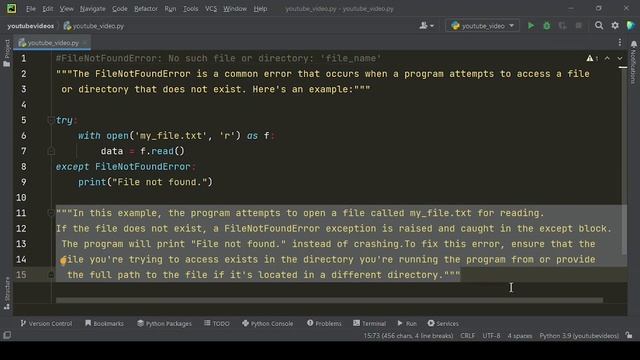Collapse the docstring fold marker on line 11
Image resolution: width=640 pixels, height=360 pixels.
[51, 213]
